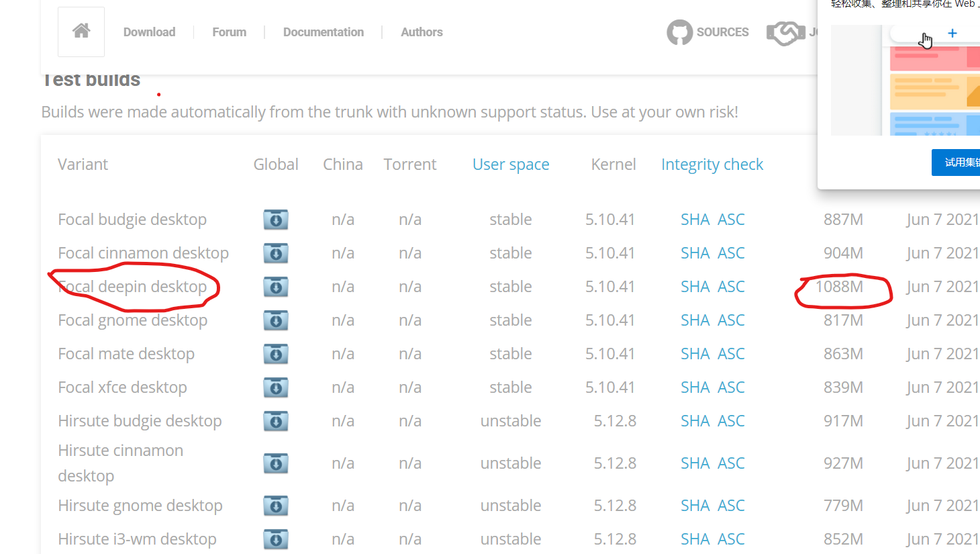This screenshot has height=554, width=980.
Task: Select the Focal gnome desktop variant name
Action: (132, 320)
